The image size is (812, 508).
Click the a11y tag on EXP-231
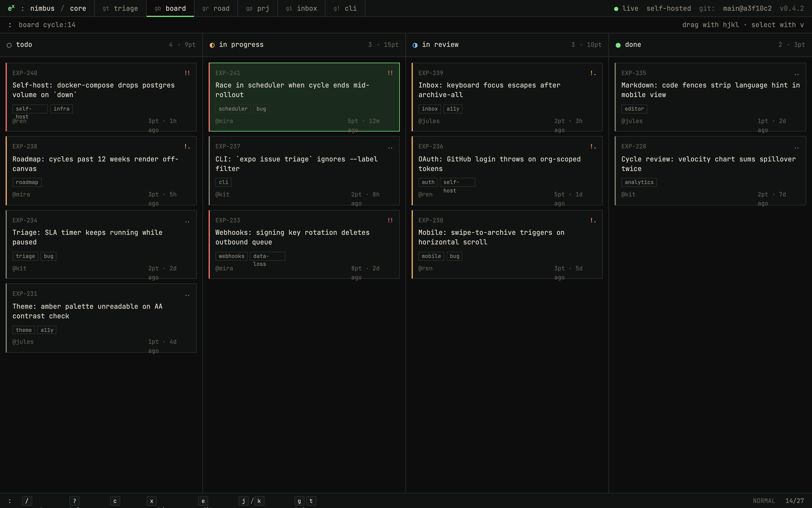(47, 330)
